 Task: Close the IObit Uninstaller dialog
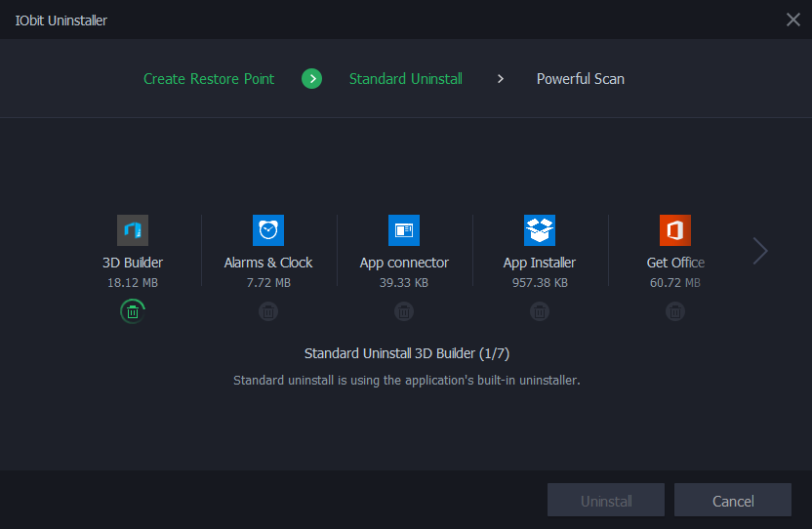pyautogui.click(x=792, y=20)
